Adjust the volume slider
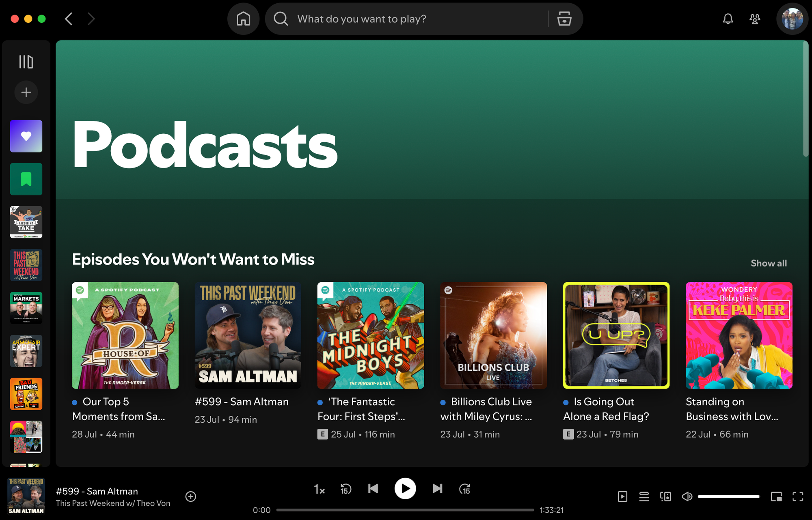The height and width of the screenshot is (520, 812). click(x=729, y=496)
